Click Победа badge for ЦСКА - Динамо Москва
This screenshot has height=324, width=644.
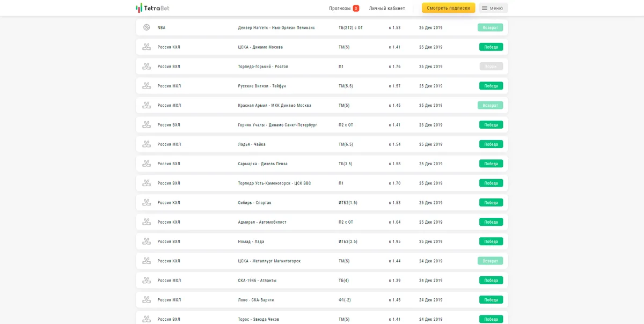click(x=491, y=47)
